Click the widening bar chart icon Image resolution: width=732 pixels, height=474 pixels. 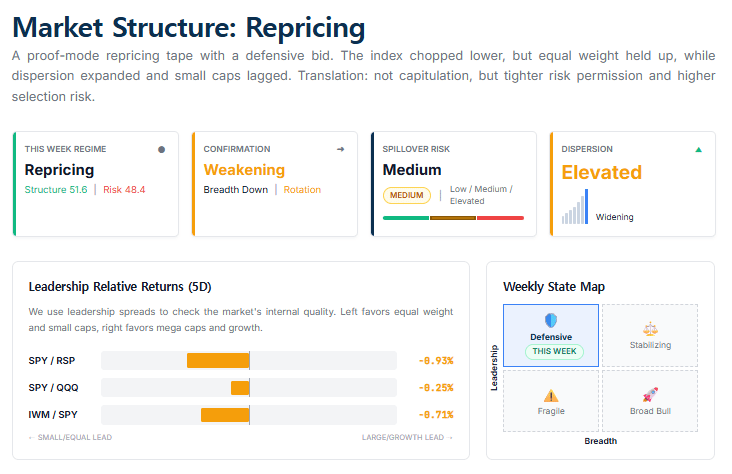[x=574, y=207]
